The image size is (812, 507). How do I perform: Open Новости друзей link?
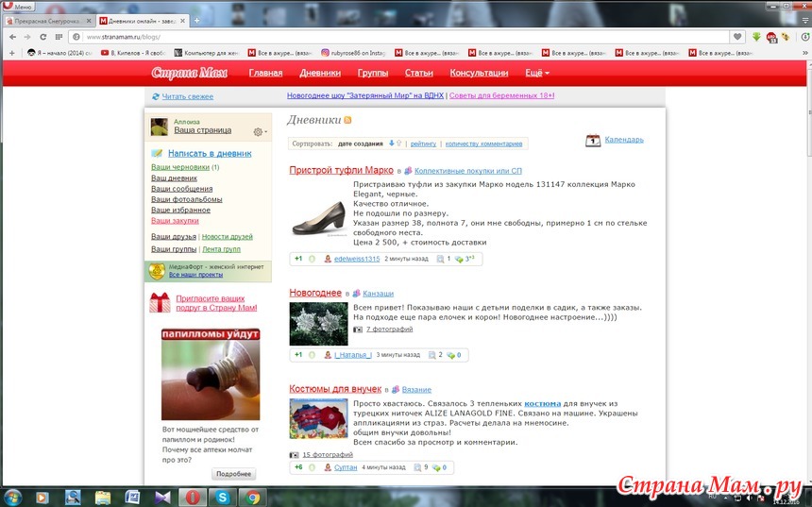pos(228,237)
